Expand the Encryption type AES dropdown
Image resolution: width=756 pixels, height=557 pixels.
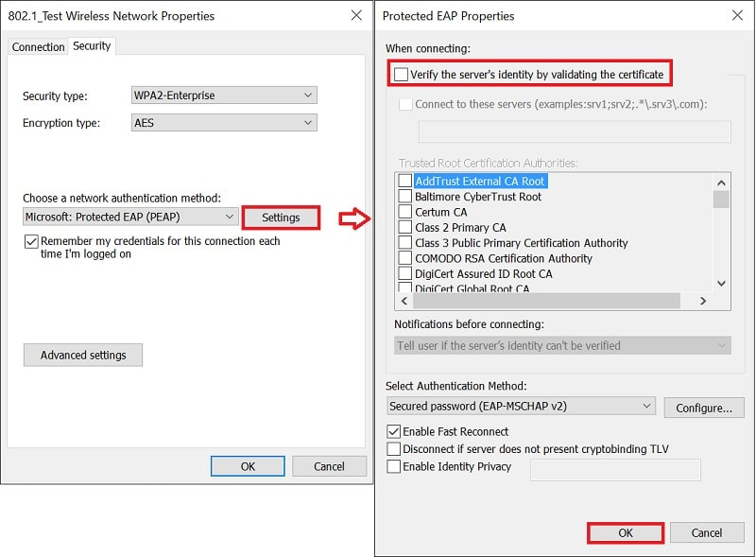click(224, 123)
